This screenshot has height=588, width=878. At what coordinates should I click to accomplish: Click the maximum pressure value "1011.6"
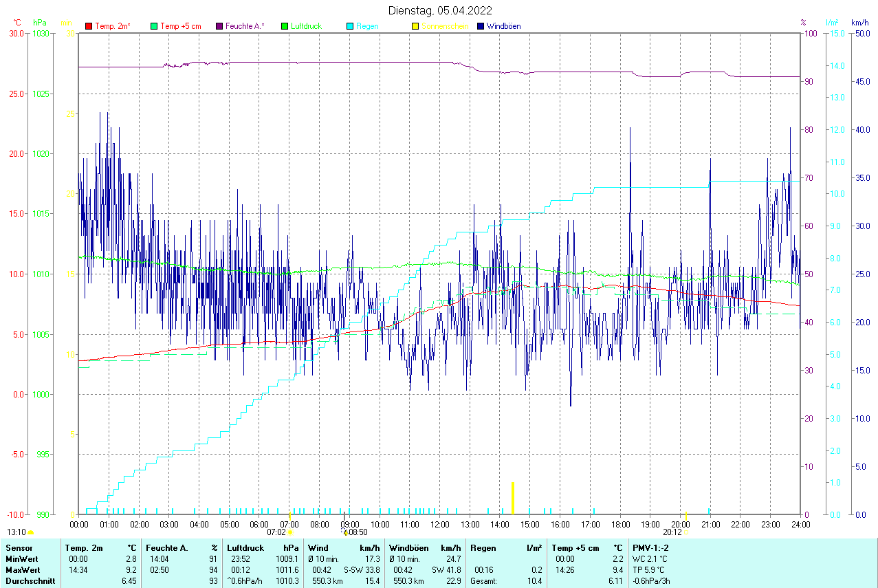(287, 570)
